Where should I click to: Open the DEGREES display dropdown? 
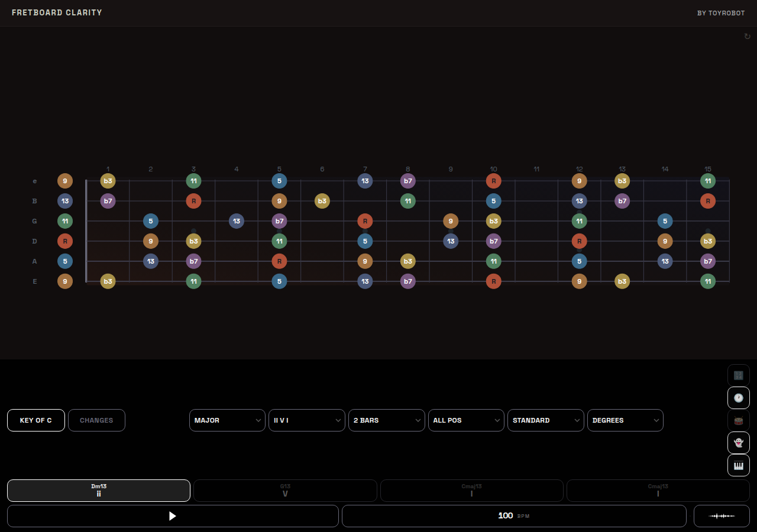625,420
